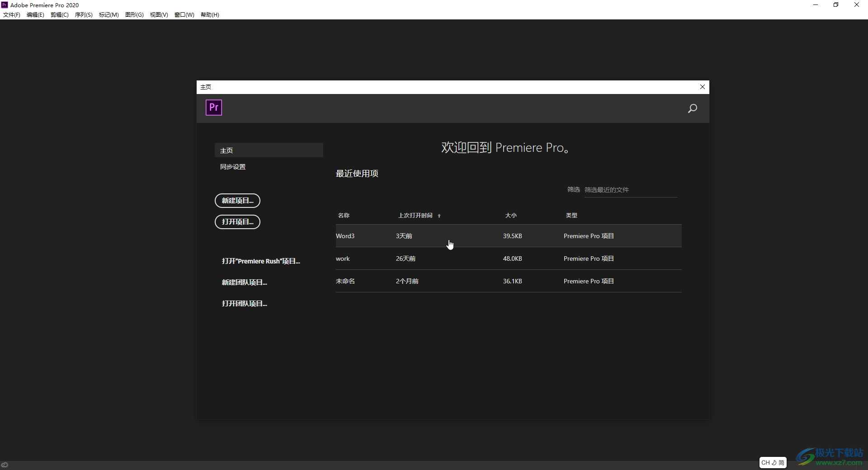The width and height of the screenshot is (868, 470).
Task: Open the 图形(G) menu
Action: [x=134, y=15]
